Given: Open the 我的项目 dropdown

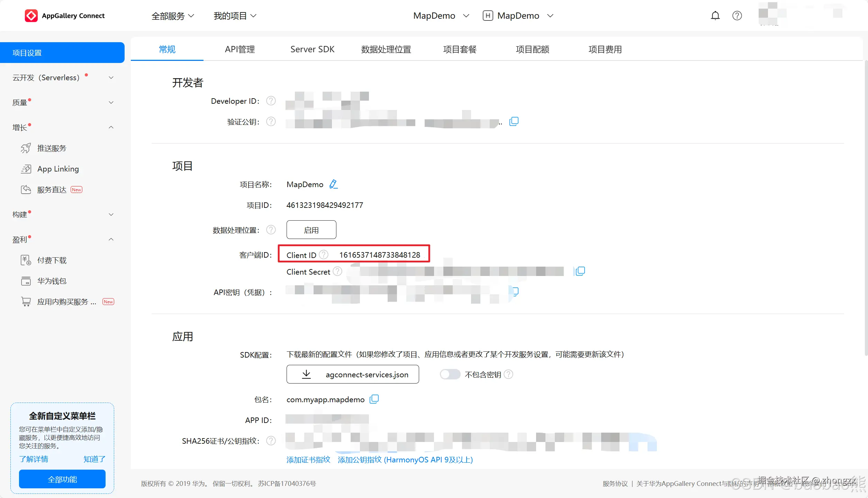Looking at the screenshot, I should pos(235,16).
